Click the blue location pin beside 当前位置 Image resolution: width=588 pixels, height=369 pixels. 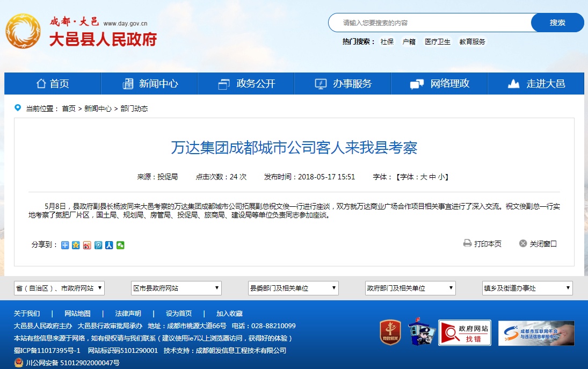(18, 108)
